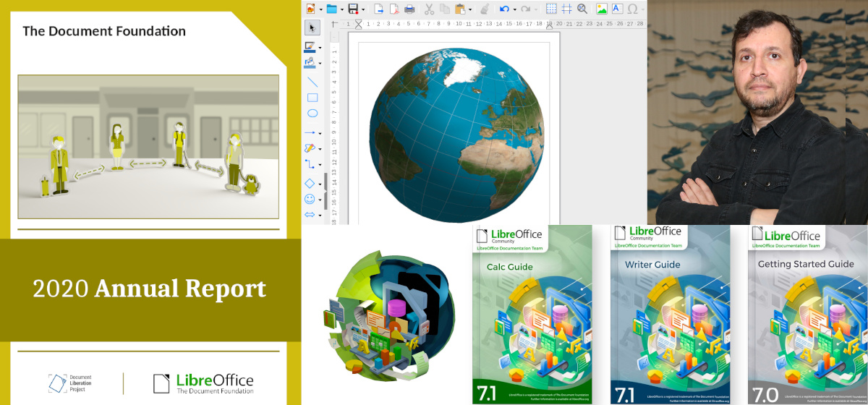Open the Fill Color dropdown arrow
The width and height of the screenshot is (868, 405).
pos(320,64)
